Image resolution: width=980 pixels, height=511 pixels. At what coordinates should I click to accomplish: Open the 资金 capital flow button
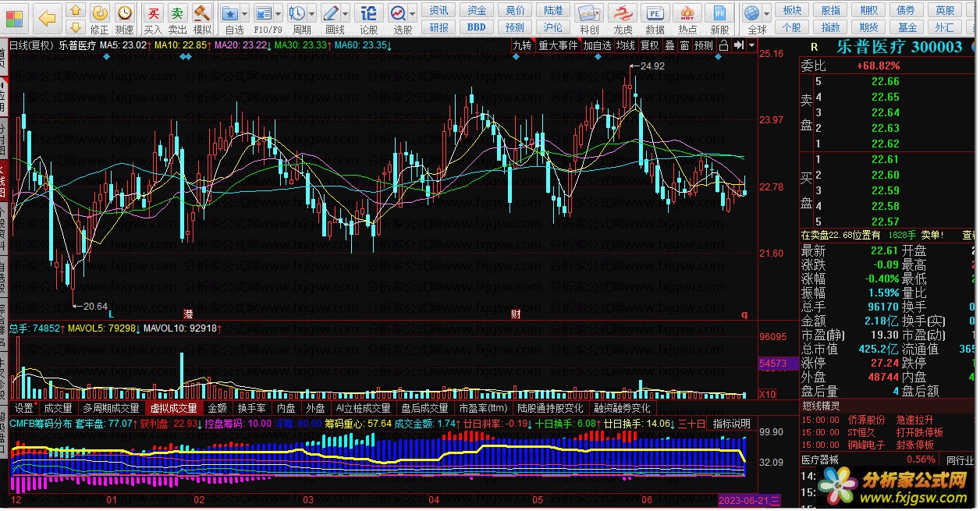[x=477, y=10]
